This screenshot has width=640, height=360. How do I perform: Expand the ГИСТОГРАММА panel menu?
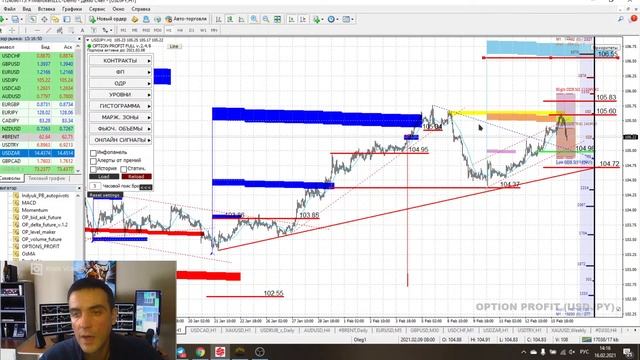click(x=120, y=106)
